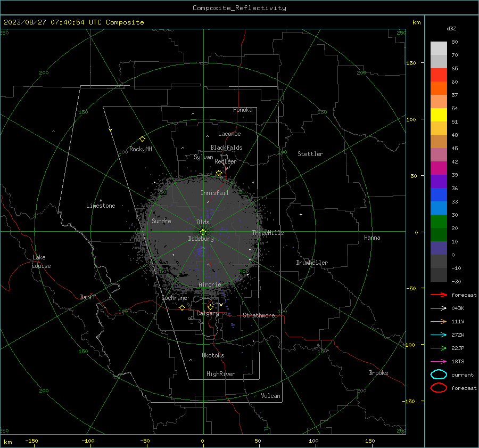Click the 18TS legend label

(458, 362)
